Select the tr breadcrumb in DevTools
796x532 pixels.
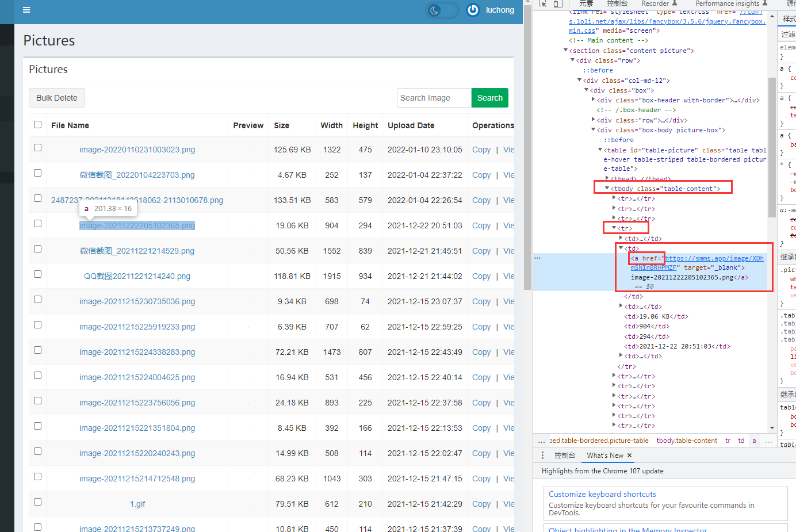728,441
